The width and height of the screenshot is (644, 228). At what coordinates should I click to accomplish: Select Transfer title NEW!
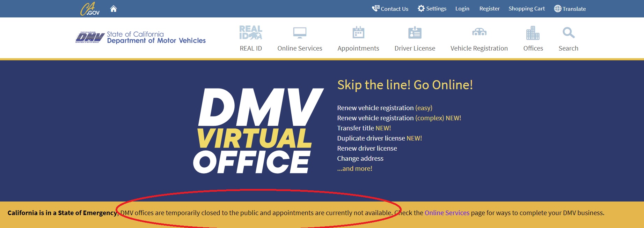click(364, 128)
